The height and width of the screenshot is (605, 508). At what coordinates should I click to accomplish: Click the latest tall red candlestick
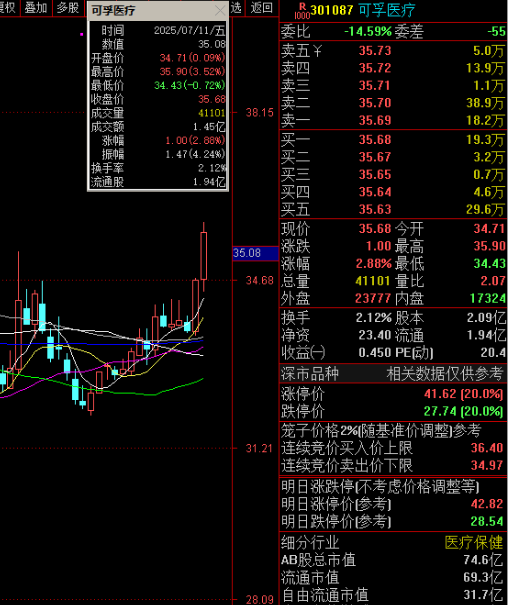[x=204, y=256]
